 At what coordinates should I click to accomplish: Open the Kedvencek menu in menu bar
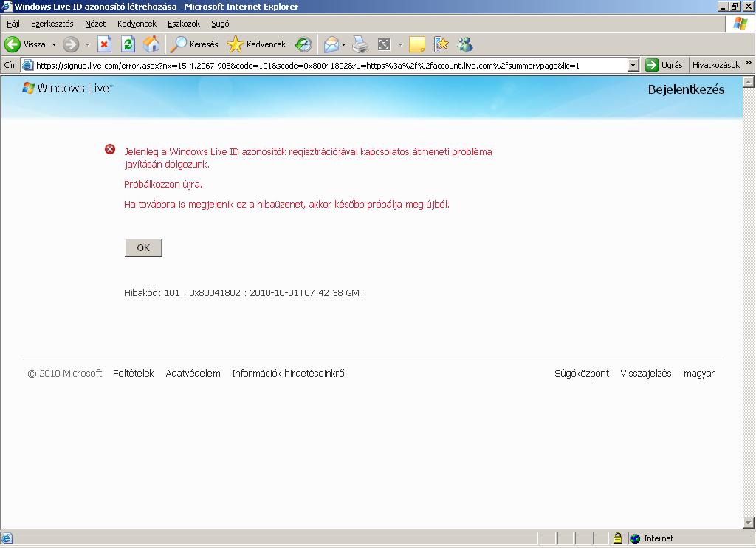coord(137,24)
